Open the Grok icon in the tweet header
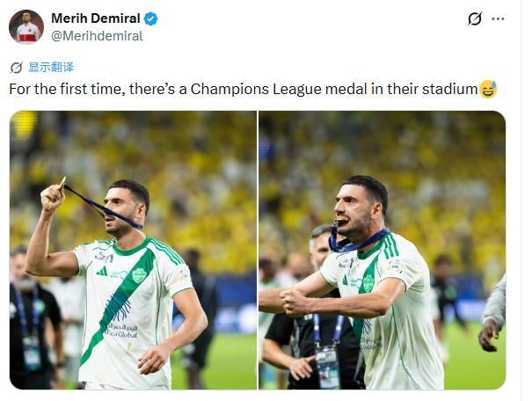Screen dimensions: 532x401 [x=475, y=18]
